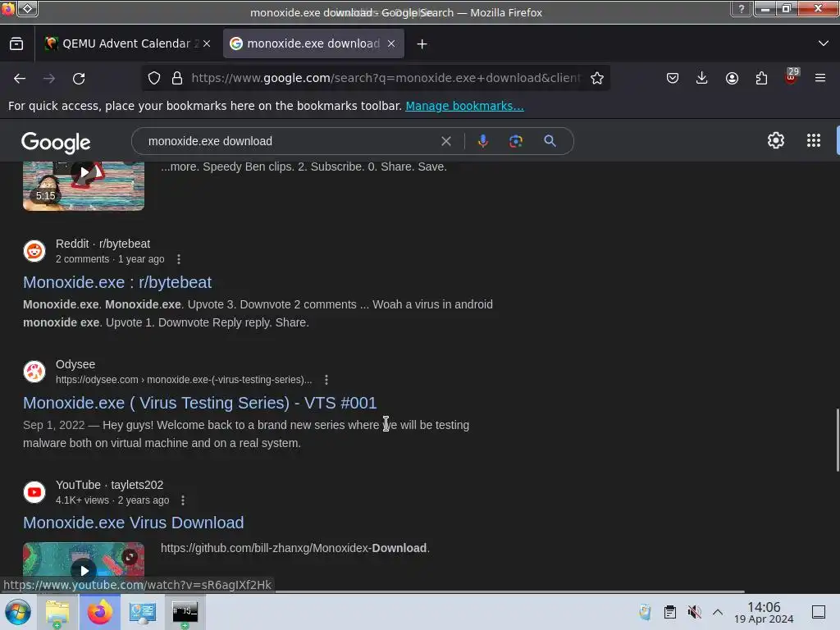Click the site padlock security icon

(x=177, y=78)
